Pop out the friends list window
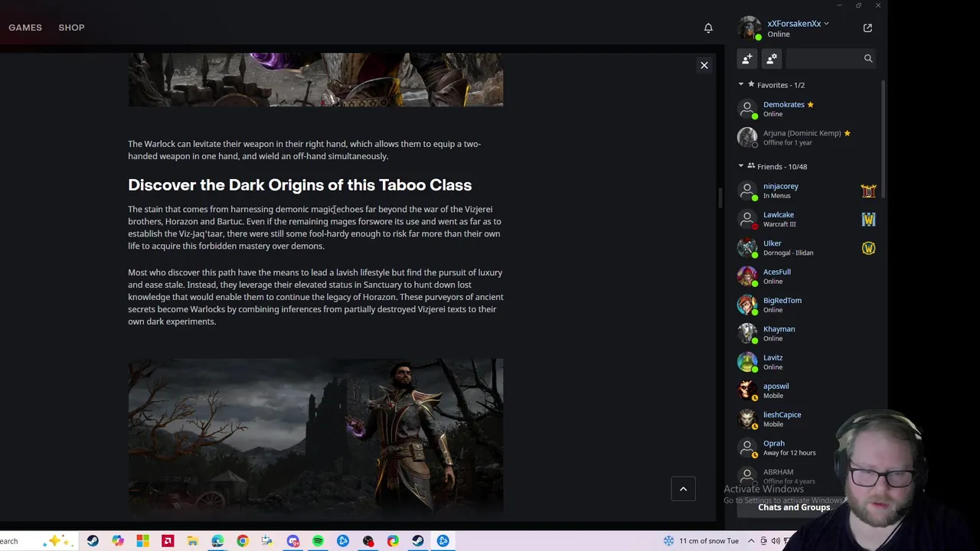Image resolution: width=980 pixels, height=551 pixels. pos(867,28)
